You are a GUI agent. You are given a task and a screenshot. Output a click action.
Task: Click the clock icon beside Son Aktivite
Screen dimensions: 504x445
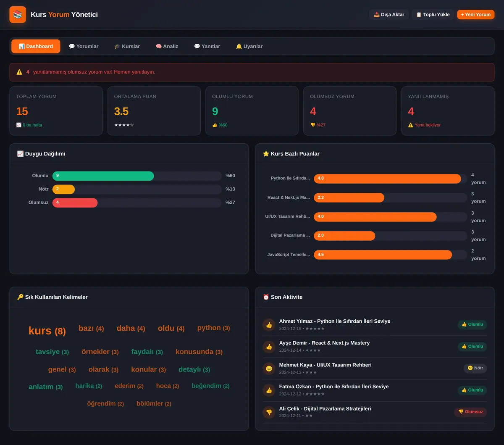(x=266, y=297)
